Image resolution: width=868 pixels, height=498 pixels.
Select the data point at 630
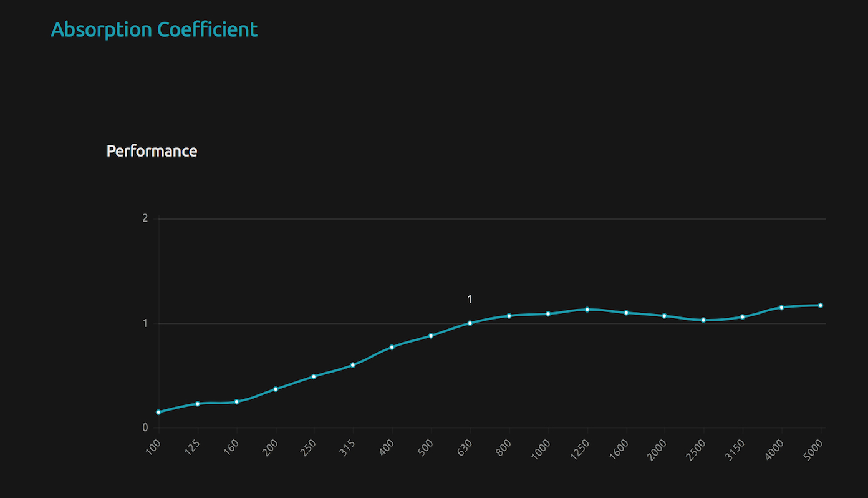[x=470, y=323]
